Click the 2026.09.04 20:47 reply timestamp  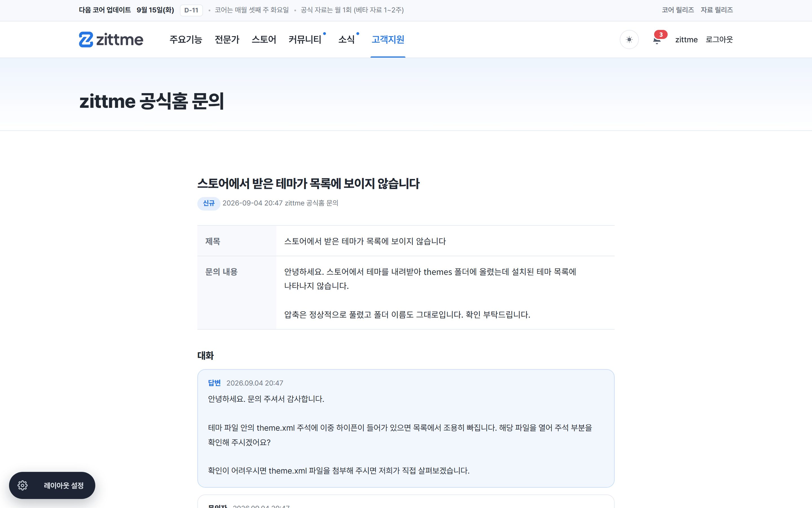click(x=255, y=383)
